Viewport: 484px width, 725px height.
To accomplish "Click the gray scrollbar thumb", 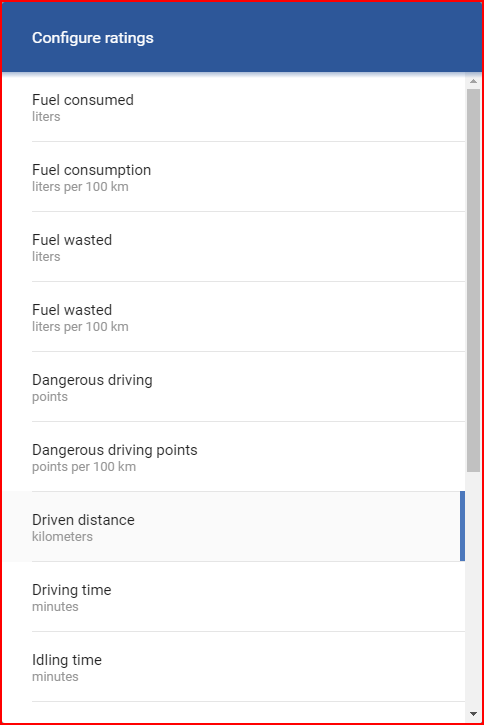I will coord(473,280).
